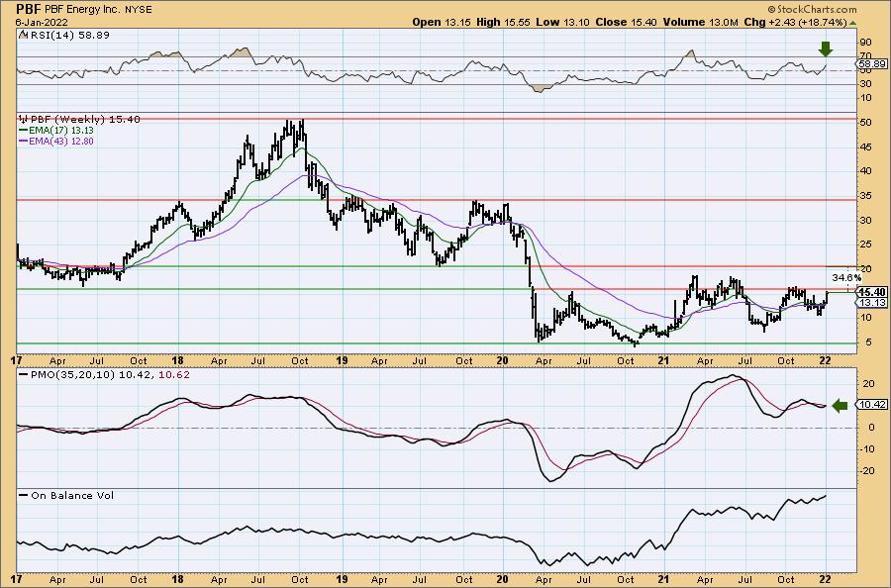Click the PMO(35,20,10) 10.42 legend label
Viewport: 891px width, 588px height.
[90, 375]
